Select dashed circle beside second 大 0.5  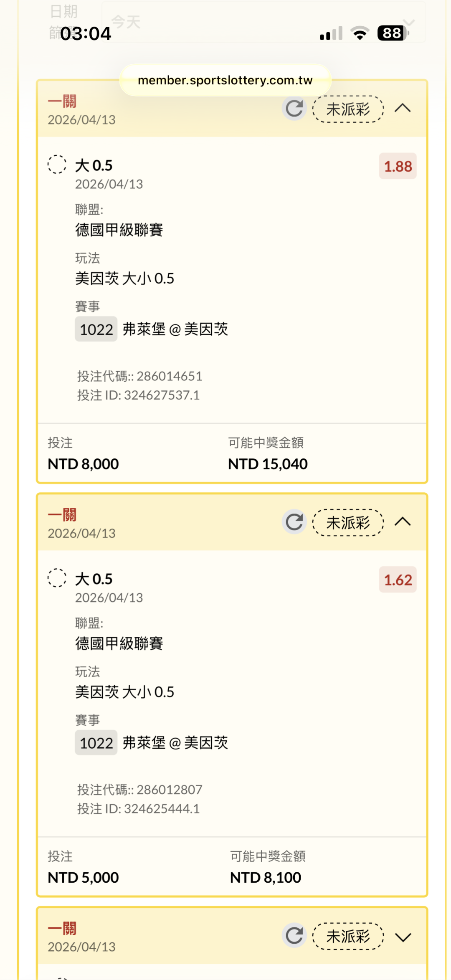[57, 578]
